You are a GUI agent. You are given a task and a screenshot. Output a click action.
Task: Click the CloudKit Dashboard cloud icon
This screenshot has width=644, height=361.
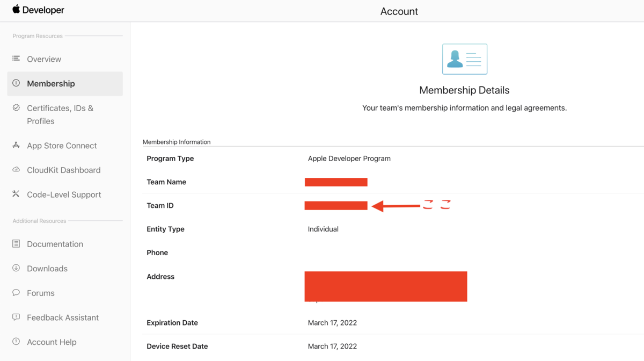pos(16,170)
